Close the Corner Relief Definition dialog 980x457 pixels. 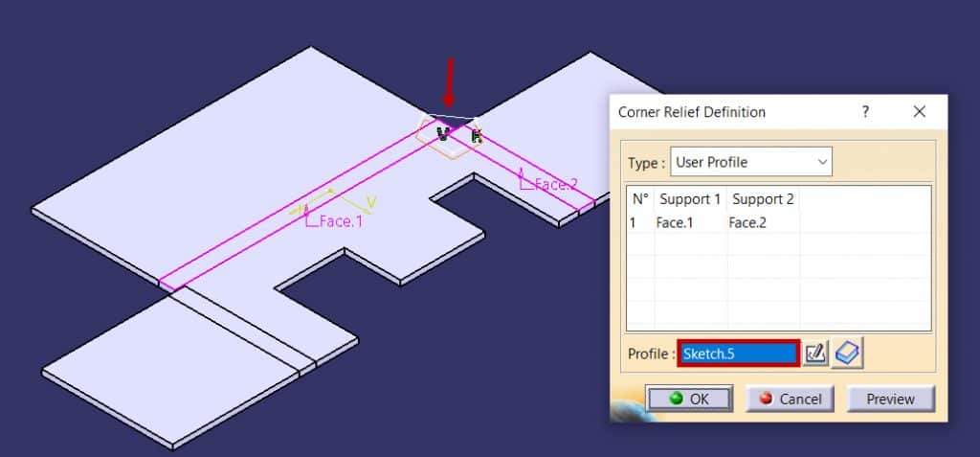(919, 112)
